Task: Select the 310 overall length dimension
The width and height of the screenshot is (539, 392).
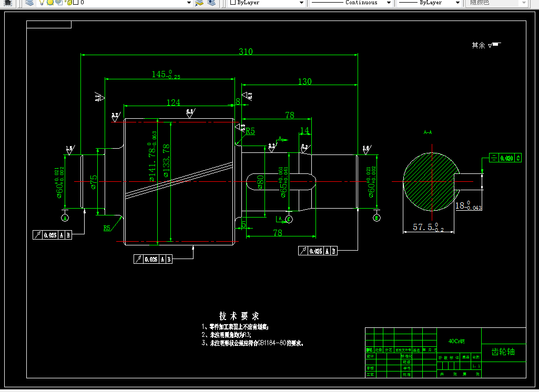Action: 246,51
